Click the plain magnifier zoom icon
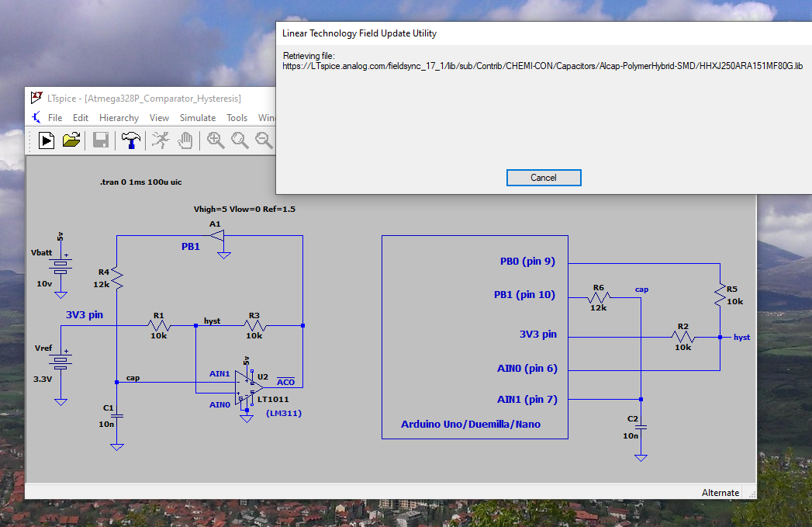Viewport: 812px width, 527px height. tap(239, 140)
